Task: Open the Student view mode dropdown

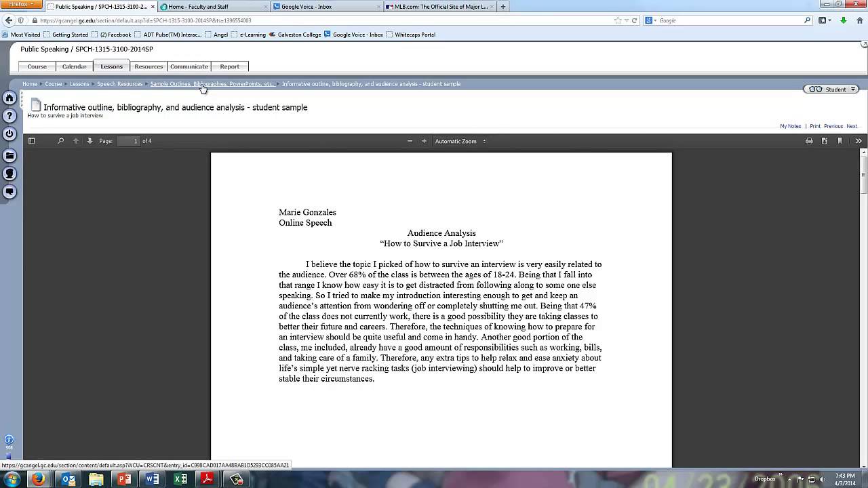Action: [x=832, y=89]
